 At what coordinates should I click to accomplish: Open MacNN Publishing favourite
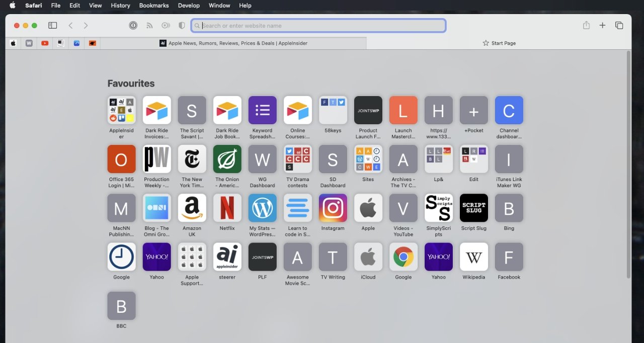[121, 208]
